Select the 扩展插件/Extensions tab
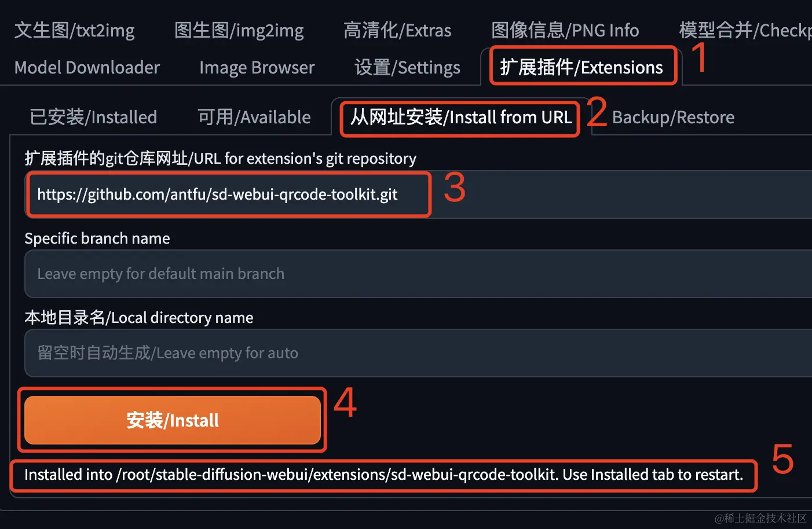Screen dimensions: 812x529 pos(581,68)
